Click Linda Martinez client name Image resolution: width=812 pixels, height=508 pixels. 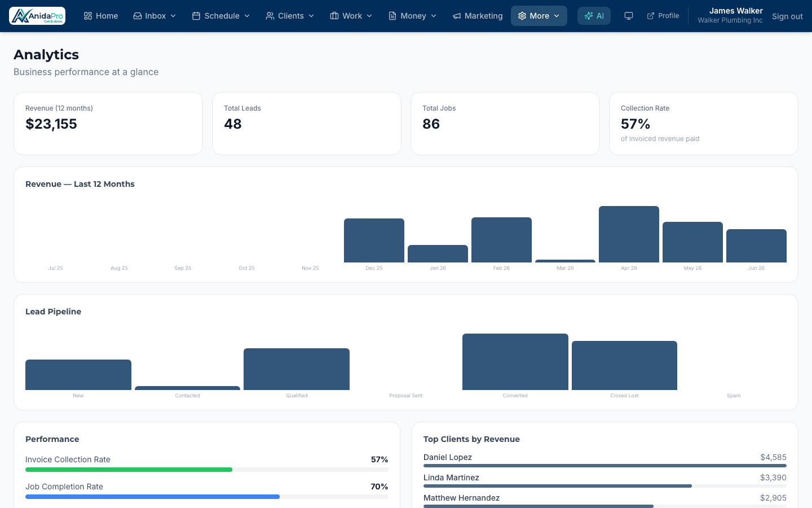tap(451, 478)
